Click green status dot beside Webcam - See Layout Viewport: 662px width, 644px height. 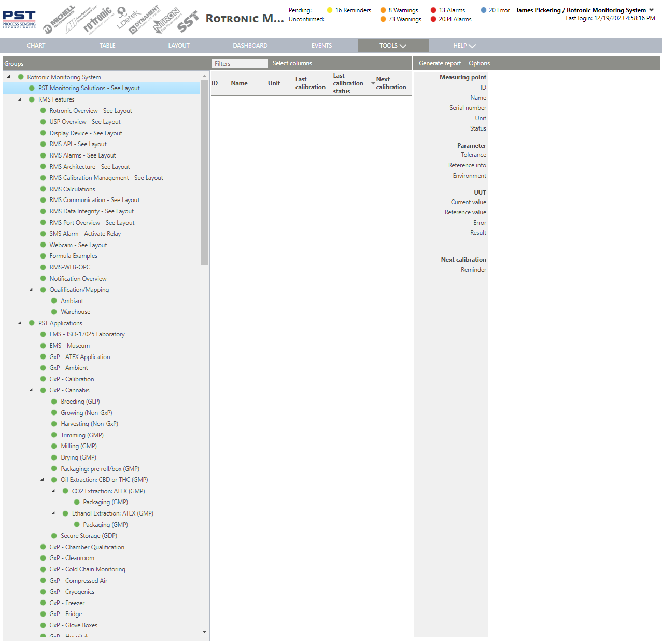point(43,245)
